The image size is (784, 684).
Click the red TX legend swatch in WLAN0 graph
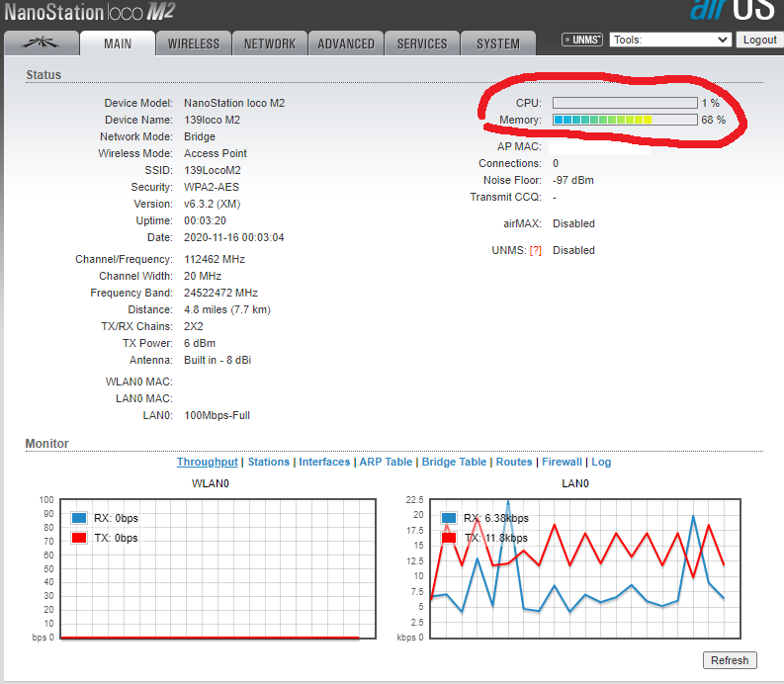tap(79, 538)
